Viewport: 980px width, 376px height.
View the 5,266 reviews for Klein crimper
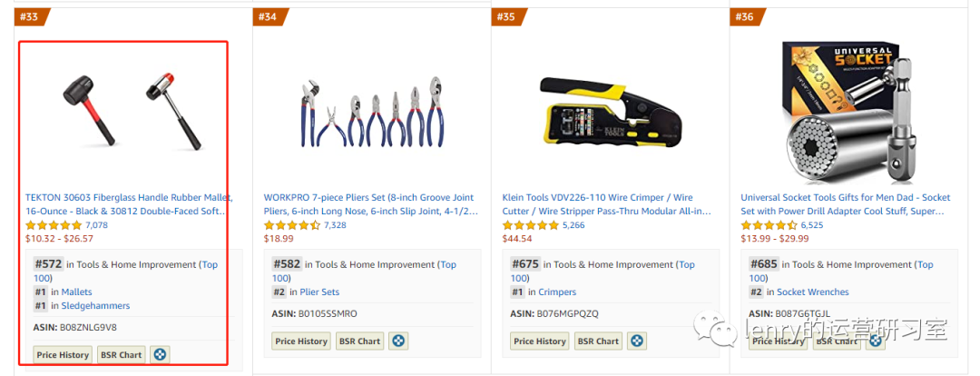573,225
